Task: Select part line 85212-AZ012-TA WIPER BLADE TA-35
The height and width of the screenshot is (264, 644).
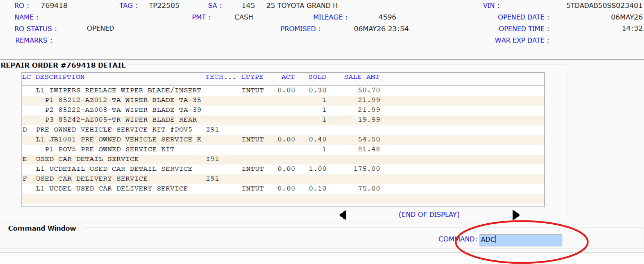Action: pyautogui.click(x=283, y=100)
